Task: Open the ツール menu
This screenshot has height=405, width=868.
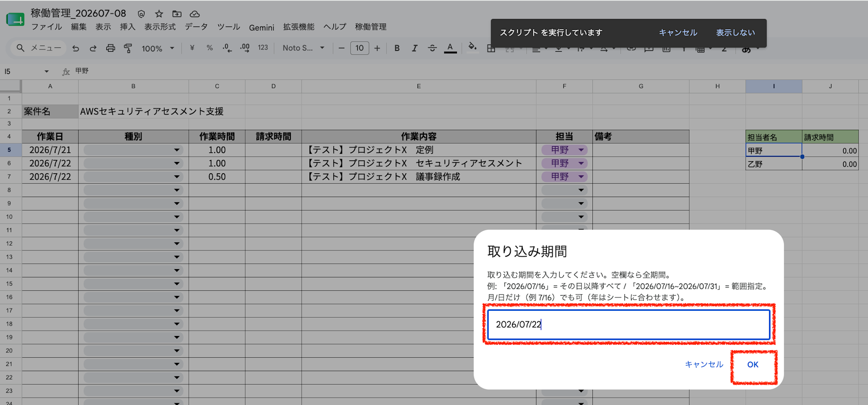Action: (x=228, y=27)
